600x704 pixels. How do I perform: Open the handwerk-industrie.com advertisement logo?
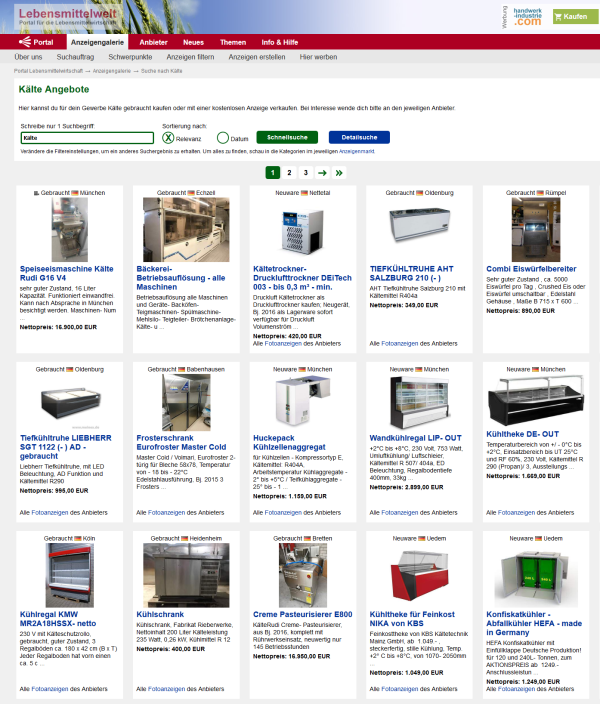pos(527,17)
